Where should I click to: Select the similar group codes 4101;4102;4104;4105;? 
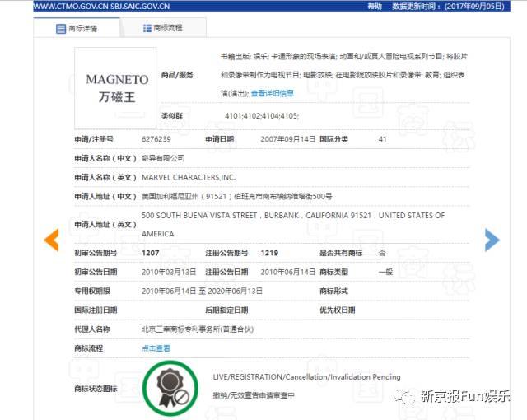[262, 116]
